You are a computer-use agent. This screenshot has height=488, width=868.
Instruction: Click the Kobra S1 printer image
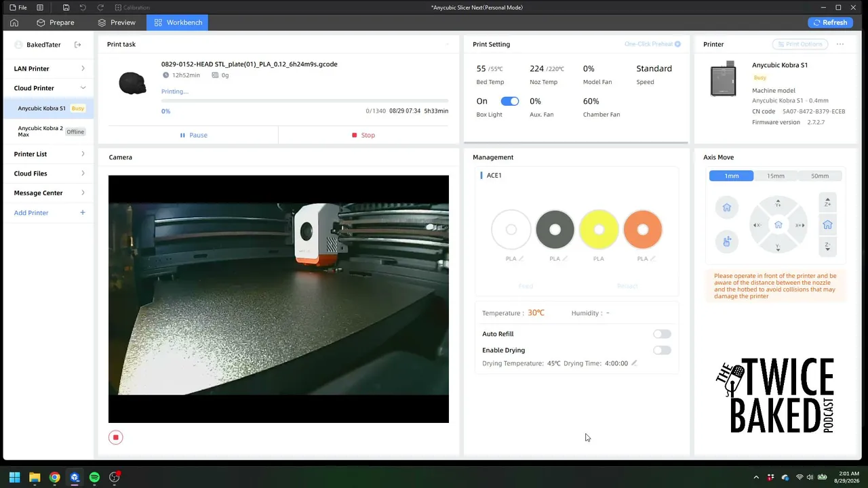(x=723, y=79)
